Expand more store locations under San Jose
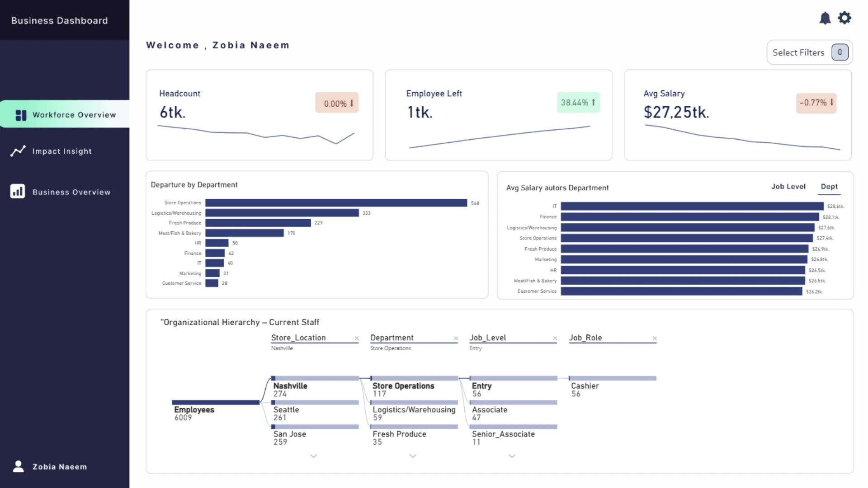Screen dimensions: 868x488 click(313, 456)
